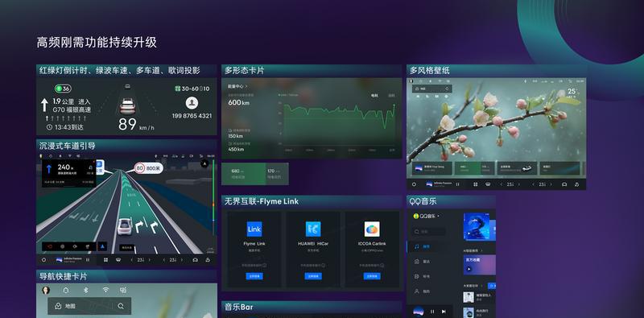Open the ICCOA Carlink icon
644x318 pixels.
pos(372,229)
